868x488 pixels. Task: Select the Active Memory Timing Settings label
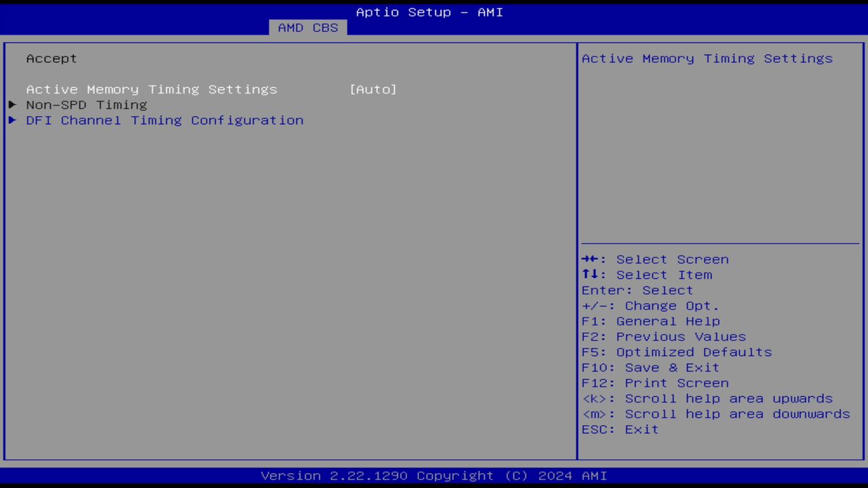152,89
